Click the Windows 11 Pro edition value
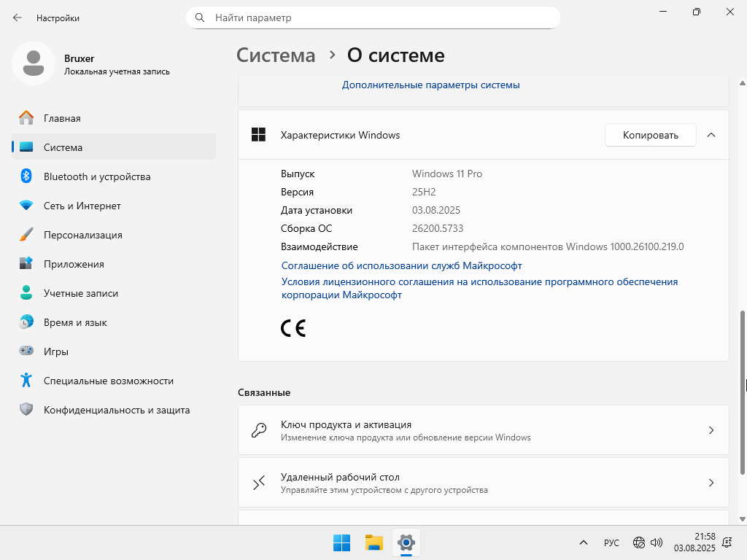 pos(447,174)
